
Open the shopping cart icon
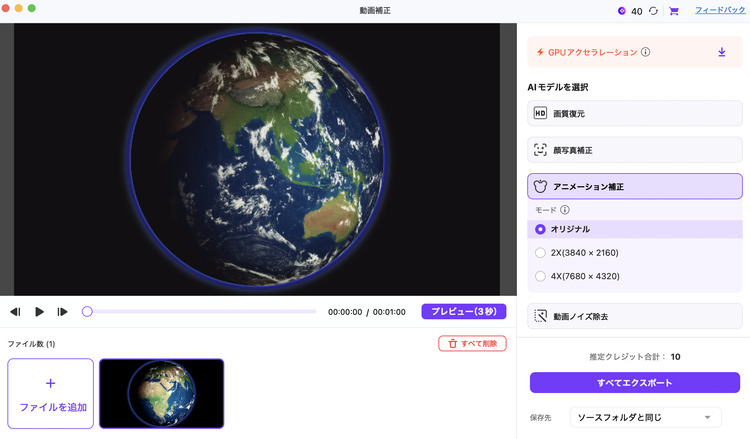click(673, 11)
